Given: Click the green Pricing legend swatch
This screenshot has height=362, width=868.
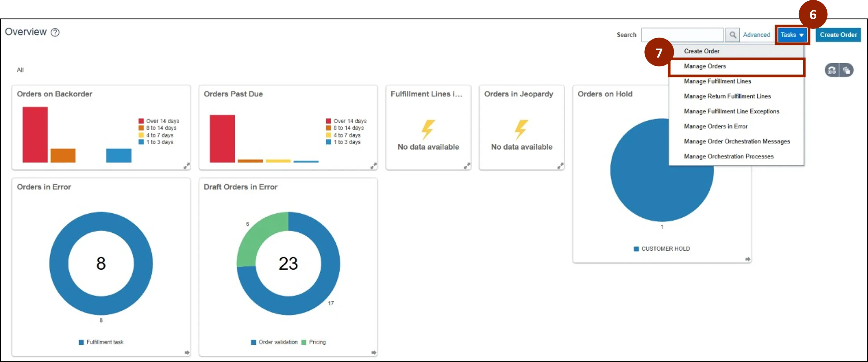Looking at the screenshot, I should coord(304,342).
